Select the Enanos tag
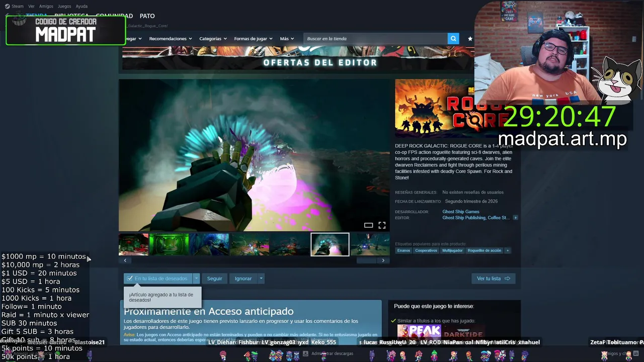This screenshot has width=644, height=362. pos(404,250)
